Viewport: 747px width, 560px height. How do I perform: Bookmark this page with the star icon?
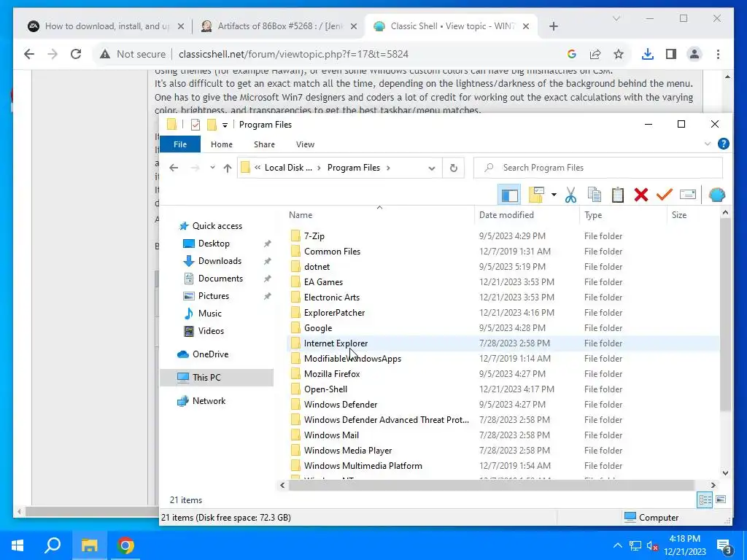tap(619, 54)
